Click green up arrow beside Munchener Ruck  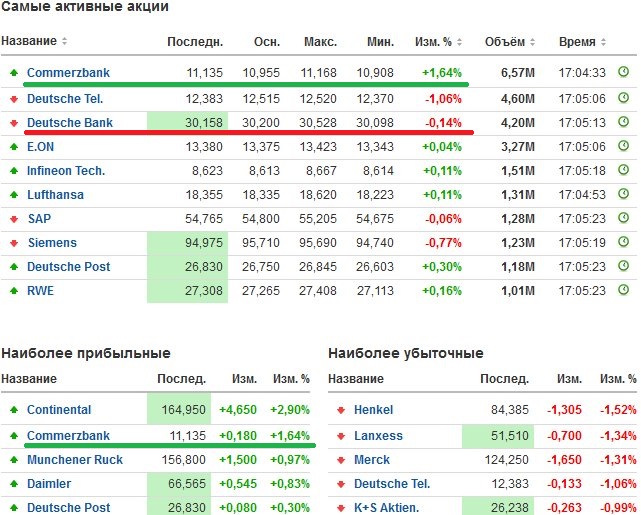(14, 460)
